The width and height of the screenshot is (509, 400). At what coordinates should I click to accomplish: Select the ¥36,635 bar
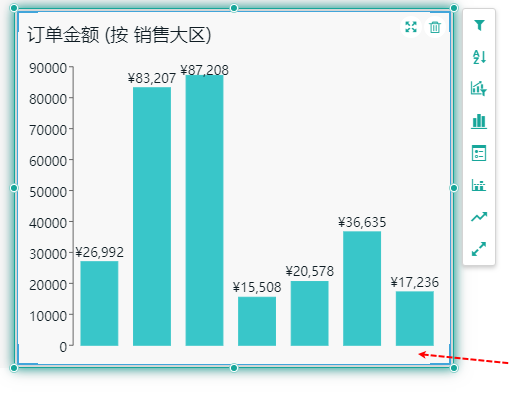coord(362,289)
